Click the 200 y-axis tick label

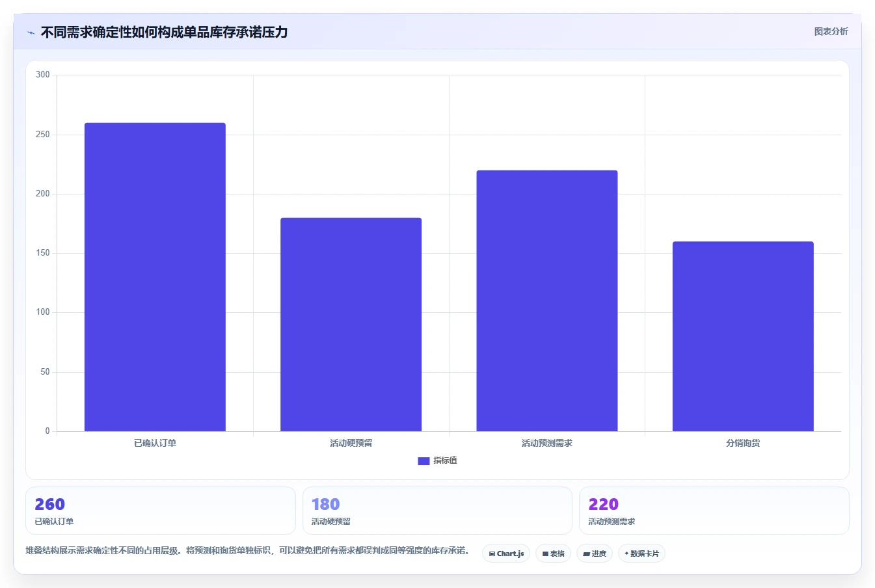click(x=43, y=194)
